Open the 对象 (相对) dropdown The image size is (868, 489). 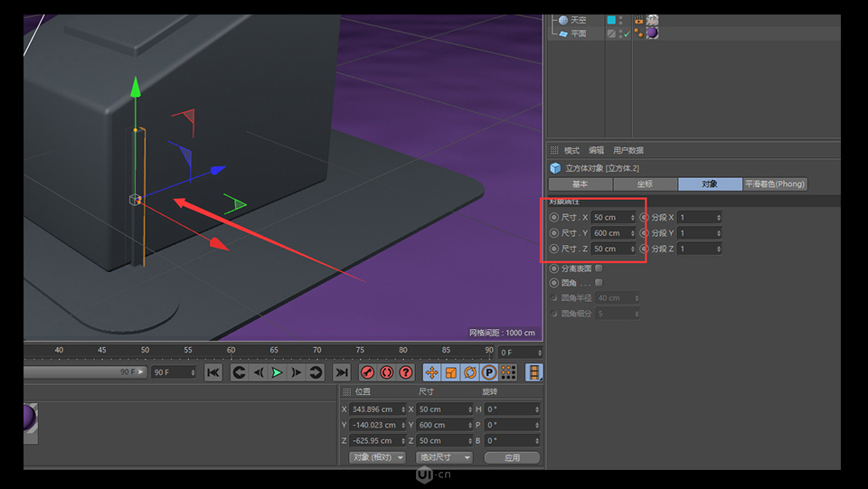point(377,457)
